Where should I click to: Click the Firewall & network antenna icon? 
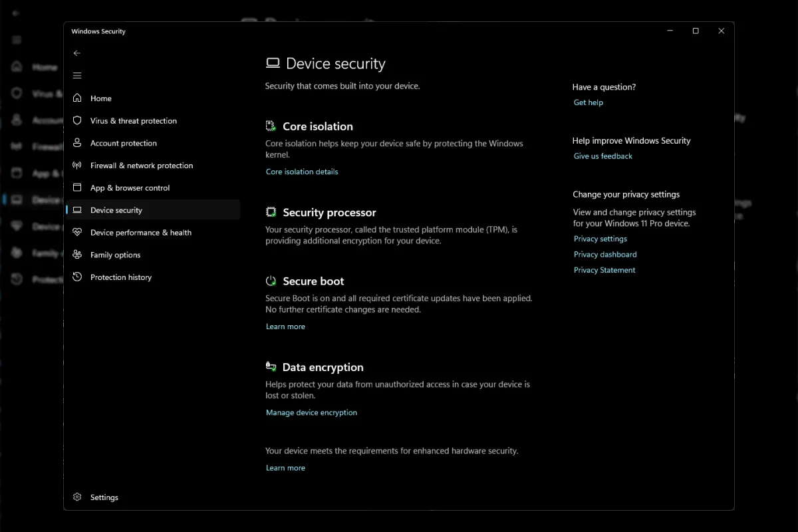[77, 165]
